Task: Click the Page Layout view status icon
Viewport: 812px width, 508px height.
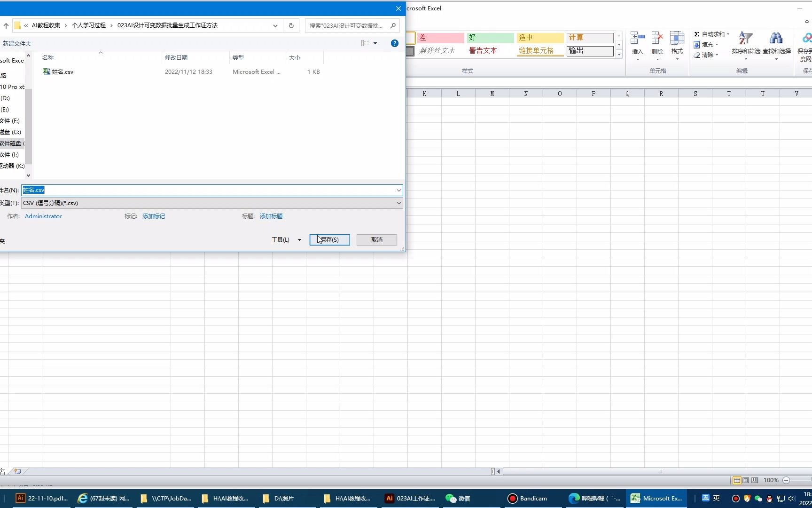Action: [746, 480]
